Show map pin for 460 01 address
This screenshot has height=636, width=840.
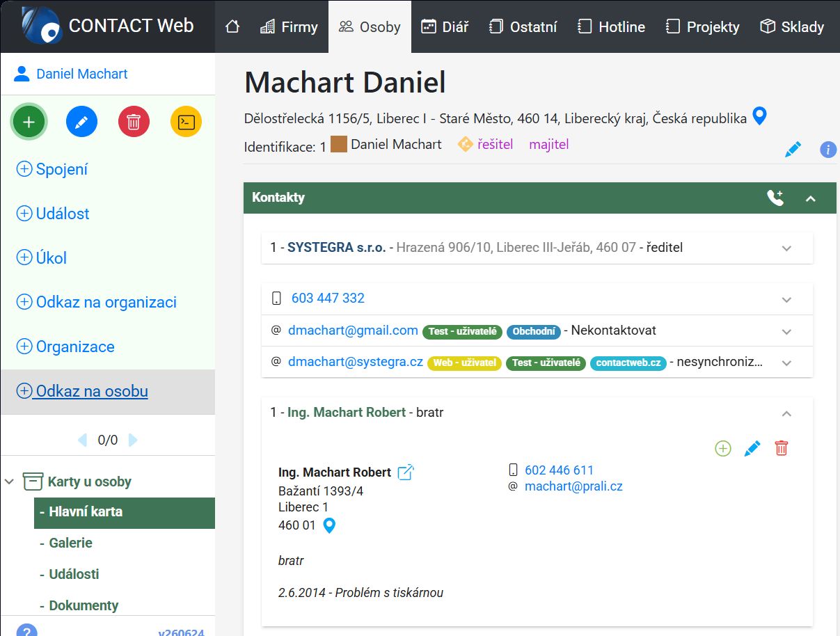(x=330, y=525)
